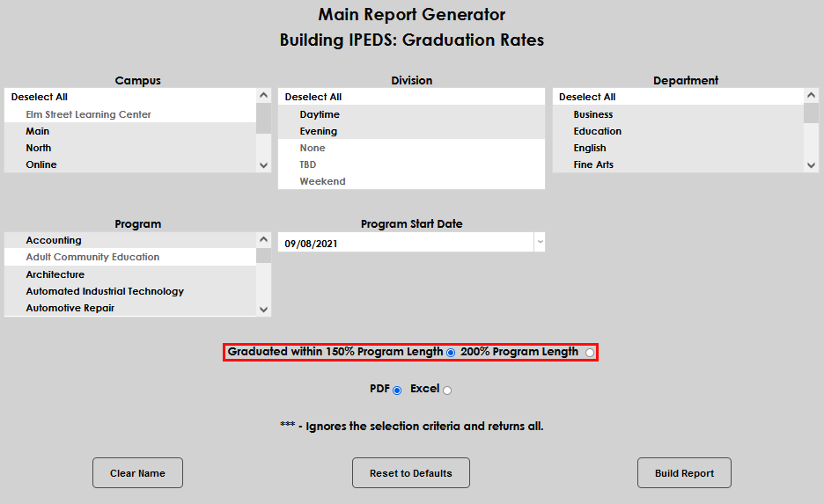Select Evening in Division list

[x=318, y=131]
